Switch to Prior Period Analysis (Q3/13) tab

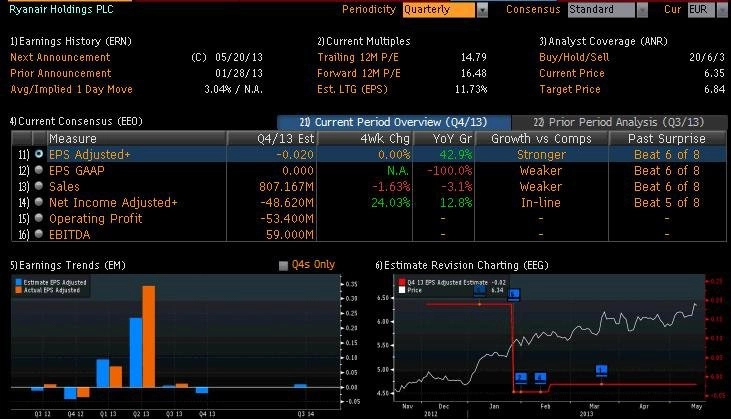pyautogui.click(x=619, y=122)
